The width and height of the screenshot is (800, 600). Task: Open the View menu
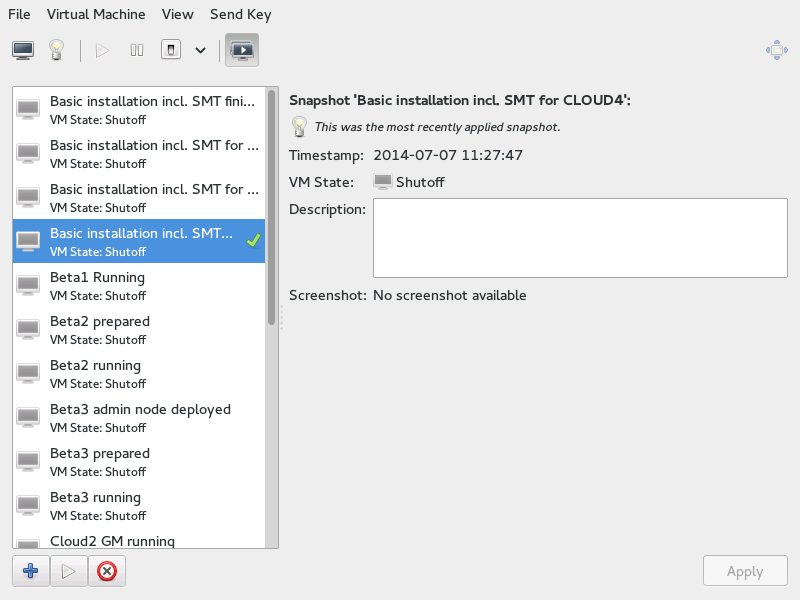pyautogui.click(x=177, y=14)
